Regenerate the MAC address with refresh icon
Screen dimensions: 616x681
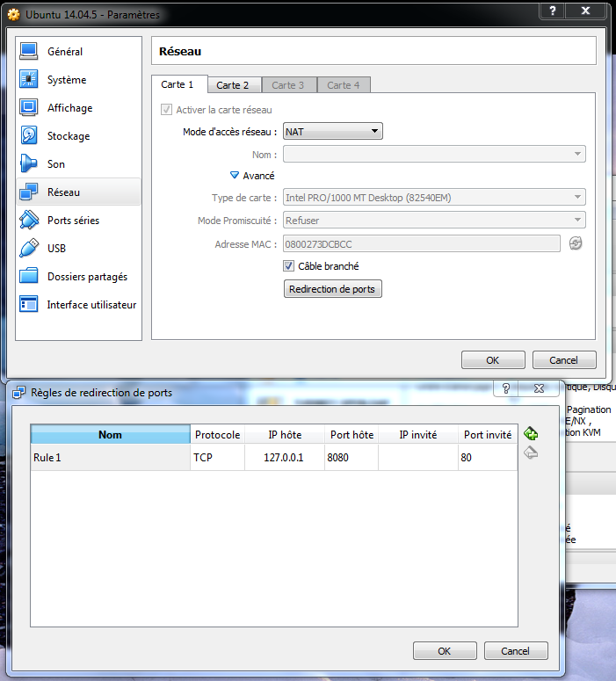(576, 243)
